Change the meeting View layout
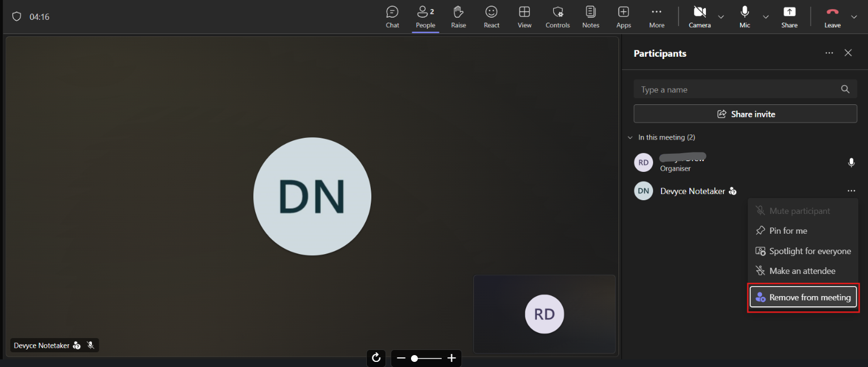The width and height of the screenshot is (868, 367). pyautogui.click(x=524, y=17)
